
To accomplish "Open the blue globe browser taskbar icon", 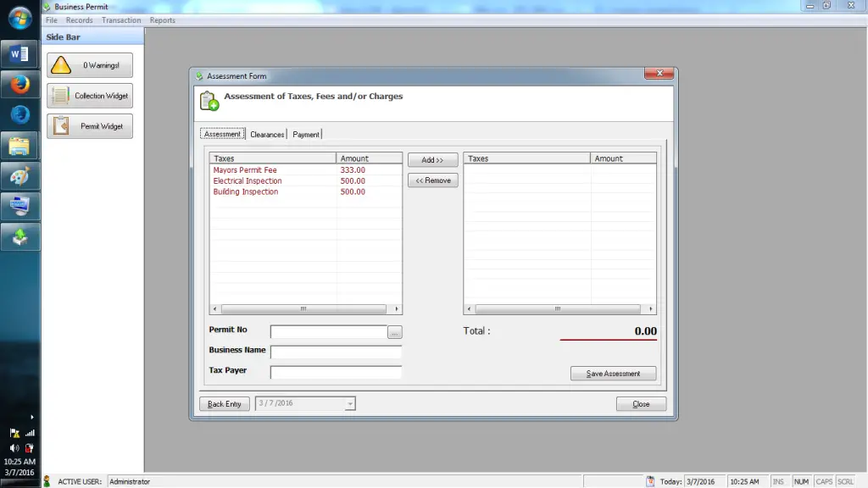I will (x=20, y=115).
